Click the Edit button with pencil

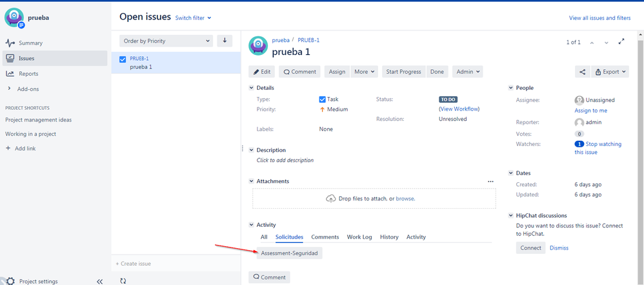tap(261, 72)
